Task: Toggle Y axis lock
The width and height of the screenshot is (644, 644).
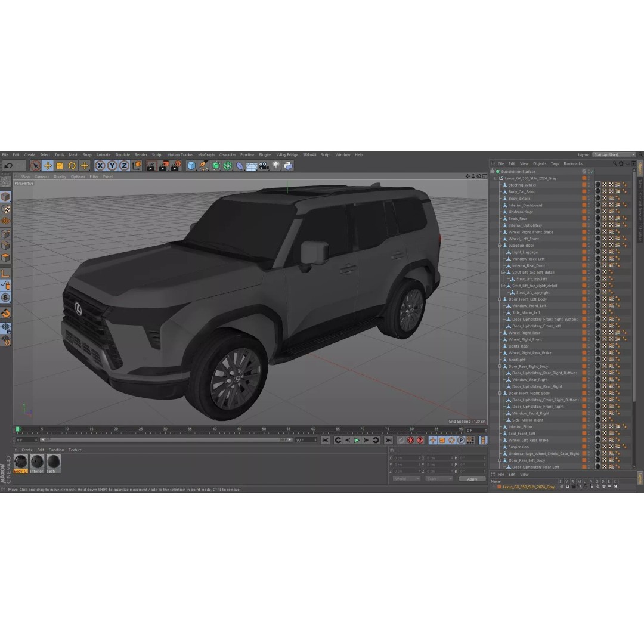Action: pos(112,166)
